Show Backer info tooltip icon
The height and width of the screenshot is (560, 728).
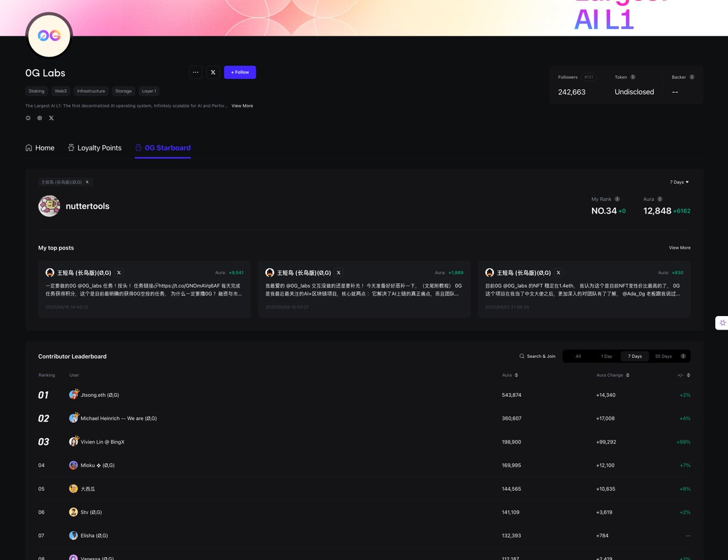click(692, 77)
